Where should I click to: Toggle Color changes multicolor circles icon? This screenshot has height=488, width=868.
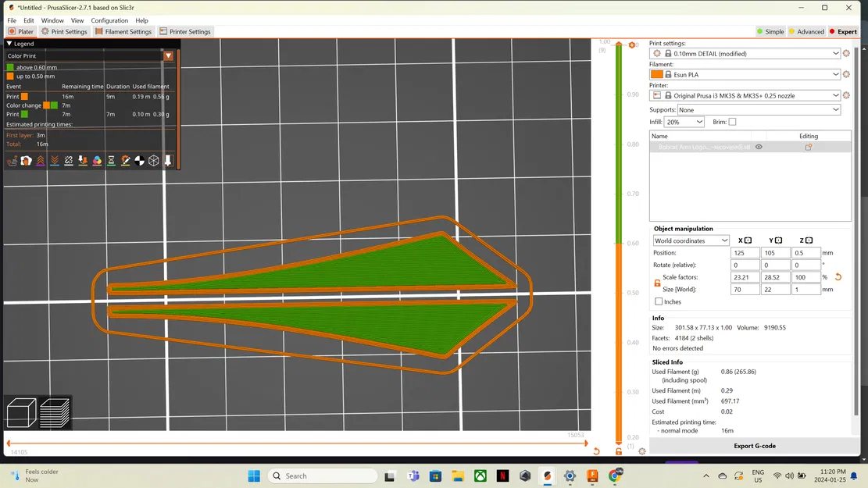(97, 160)
